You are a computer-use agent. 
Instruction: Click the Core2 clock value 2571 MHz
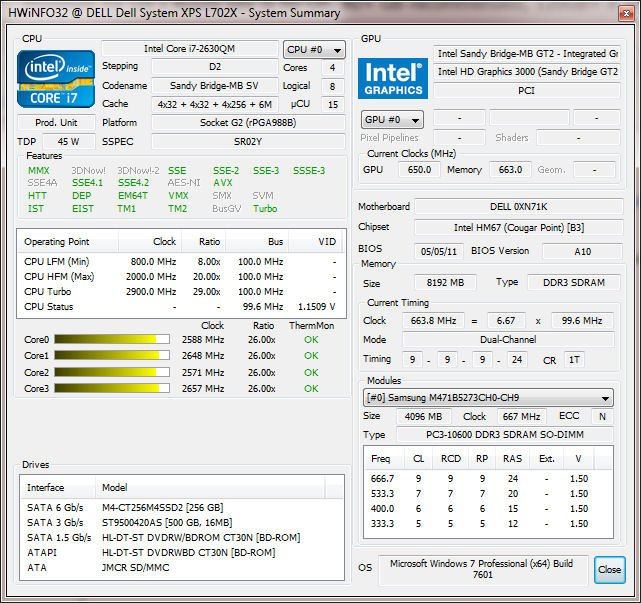click(x=203, y=373)
